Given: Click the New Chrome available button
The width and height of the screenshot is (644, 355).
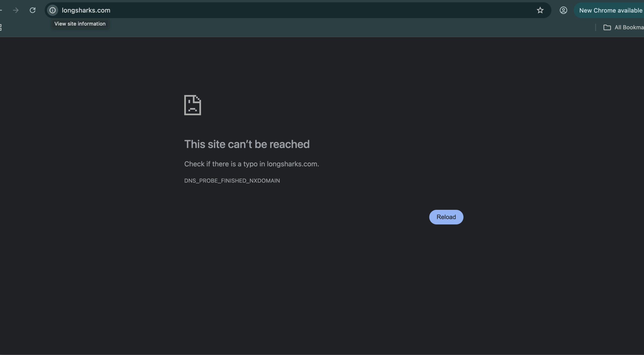Looking at the screenshot, I should point(611,10).
